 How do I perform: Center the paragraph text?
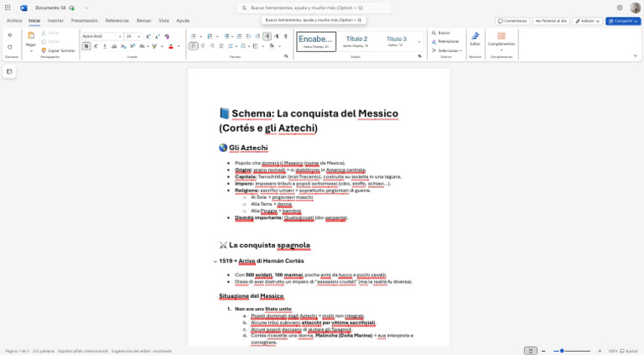[x=203, y=46]
